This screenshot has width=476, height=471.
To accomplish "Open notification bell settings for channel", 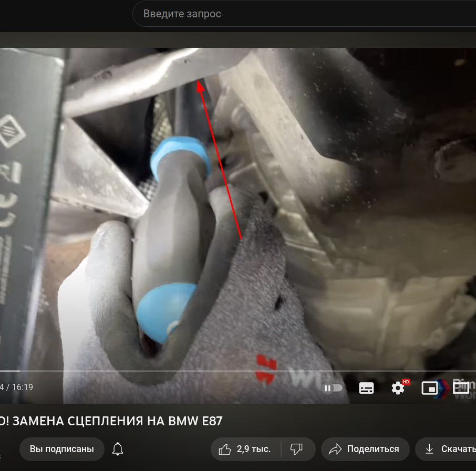I will (x=118, y=449).
